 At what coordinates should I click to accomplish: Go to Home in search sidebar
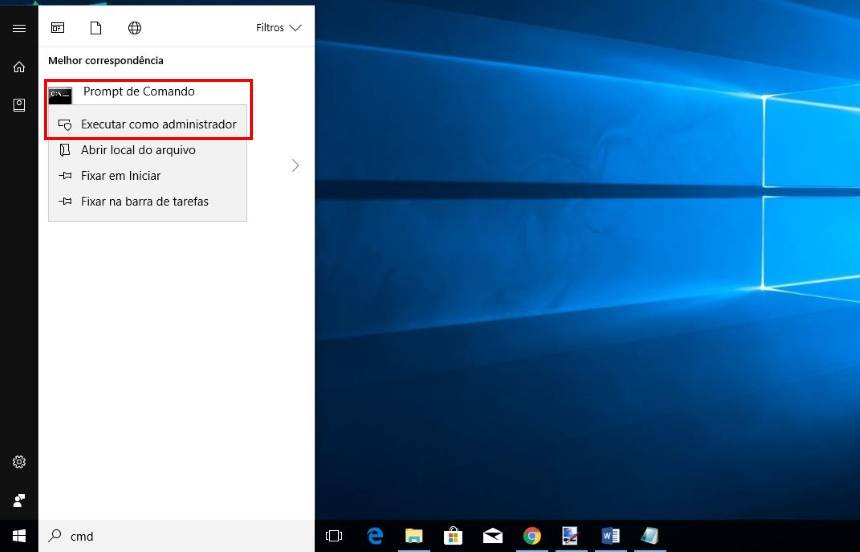(x=18, y=66)
